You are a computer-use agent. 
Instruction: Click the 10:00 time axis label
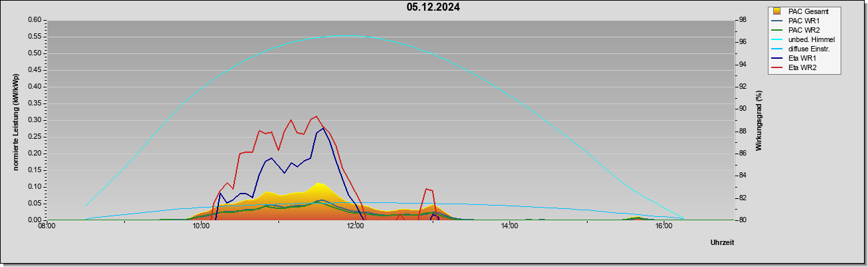(x=201, y=227)
